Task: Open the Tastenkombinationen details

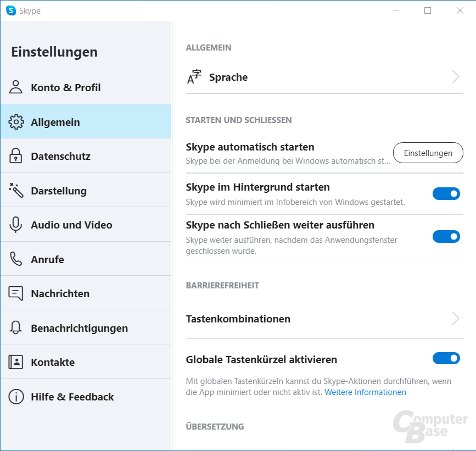Action: [455, 318]
